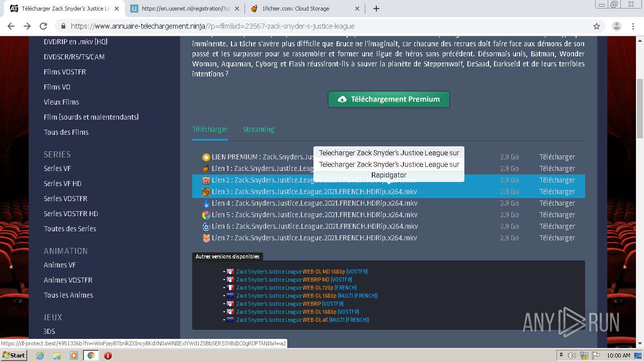Open File Explorer from the taskbar
This screenshot has height=362, width=644.
point(57,355)
